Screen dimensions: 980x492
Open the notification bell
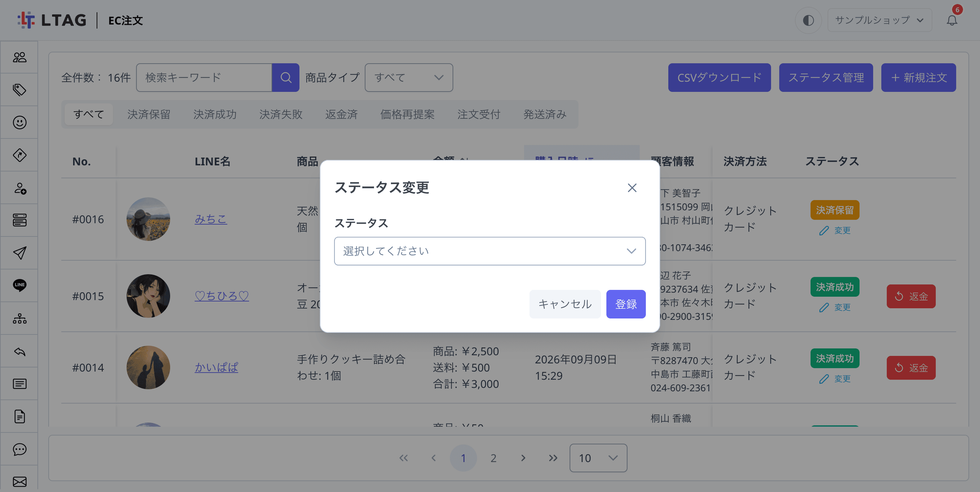952,20
